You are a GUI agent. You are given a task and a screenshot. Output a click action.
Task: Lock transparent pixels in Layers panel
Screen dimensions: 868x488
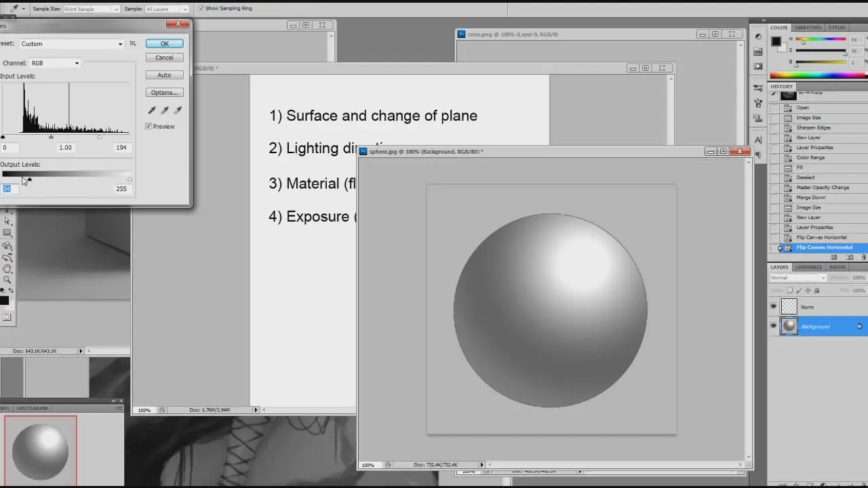tap(790, 291)
